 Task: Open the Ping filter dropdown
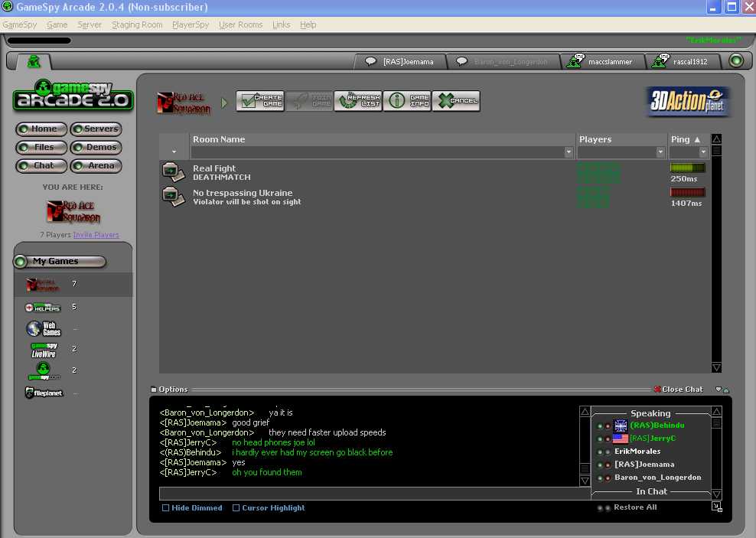(703, 152)
